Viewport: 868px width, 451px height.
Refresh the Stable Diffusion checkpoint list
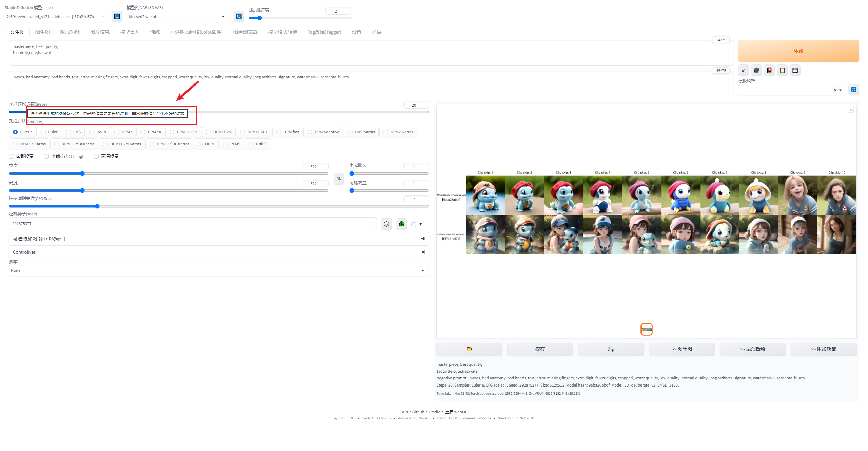[x=117, y=16]
